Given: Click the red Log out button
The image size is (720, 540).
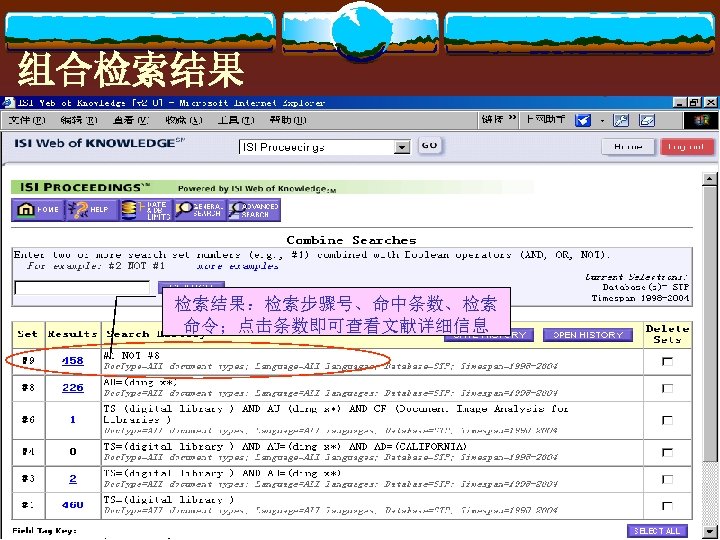Looking at the screenshot, I should (x=687, y=147).
